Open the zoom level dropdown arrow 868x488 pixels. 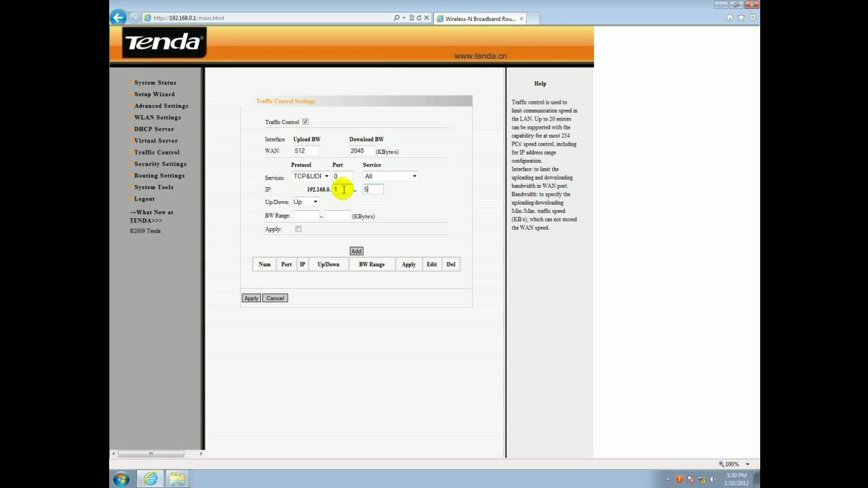[748, 464]
